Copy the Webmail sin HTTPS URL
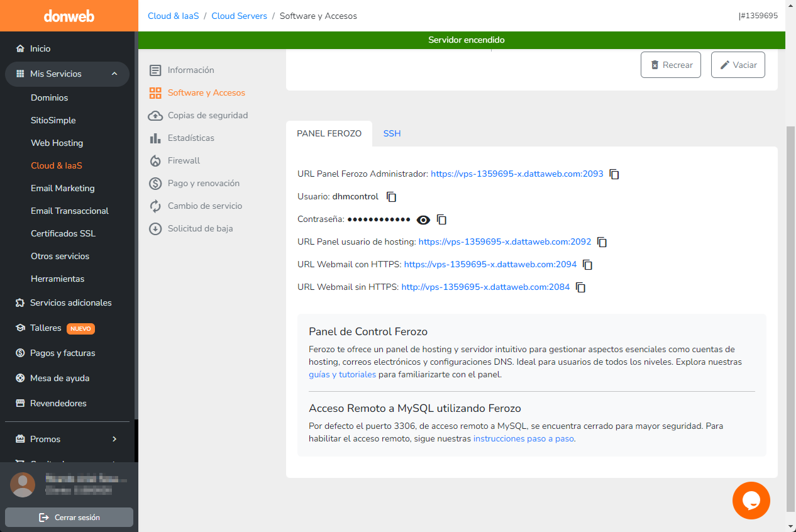The height and width of the screenshot is (532, 796). pyautogui.click(x=581, y=287)
